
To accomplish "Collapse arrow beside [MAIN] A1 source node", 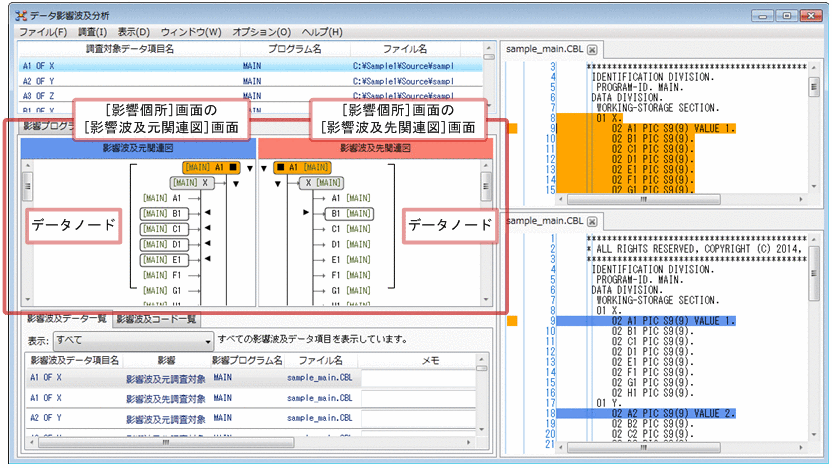I will click(250, 169).
